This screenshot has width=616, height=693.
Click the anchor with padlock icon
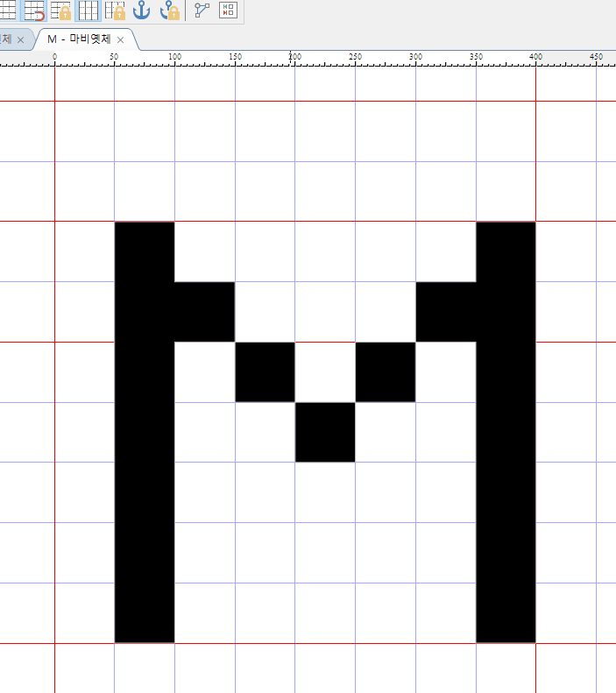pos(169,11)
